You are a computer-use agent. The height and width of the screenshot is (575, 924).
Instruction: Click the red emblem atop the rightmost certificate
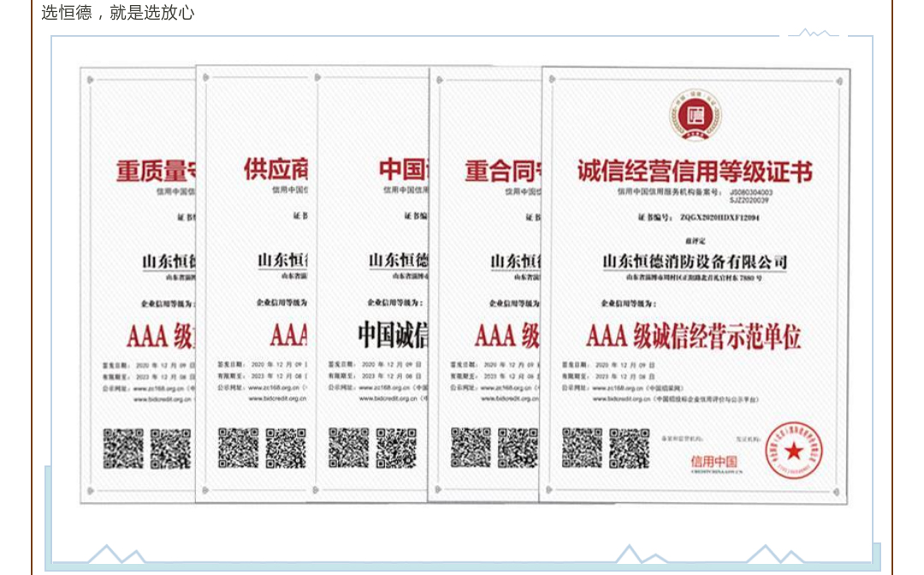click(695, 117)
